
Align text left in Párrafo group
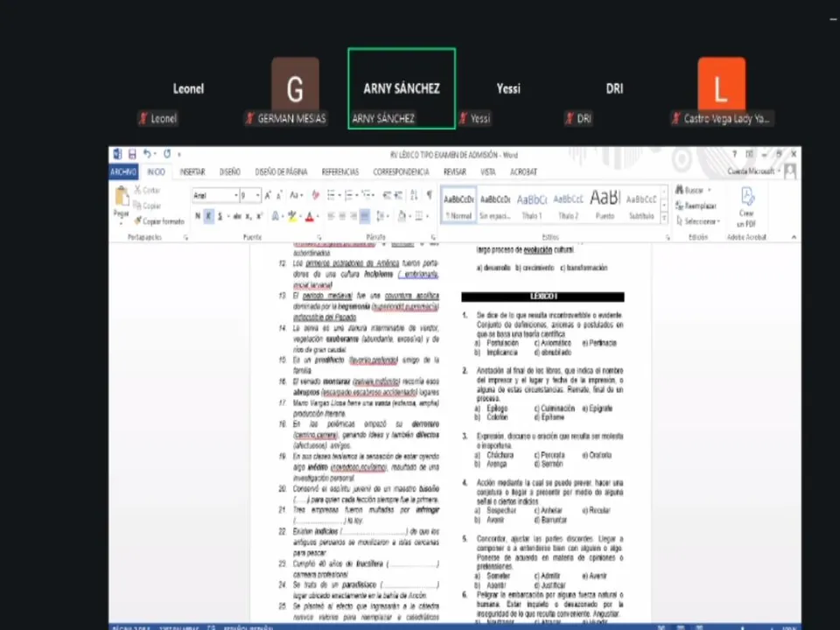click(x=331, y=216)
